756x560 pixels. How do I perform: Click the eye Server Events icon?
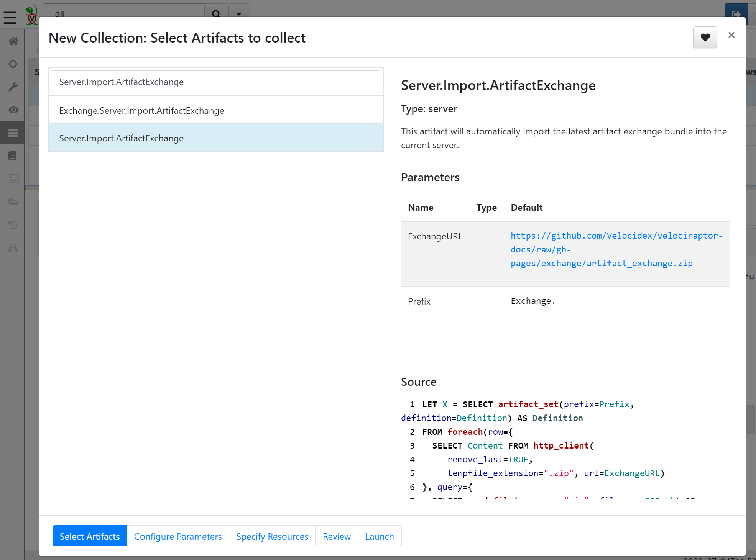click(13, 110)
